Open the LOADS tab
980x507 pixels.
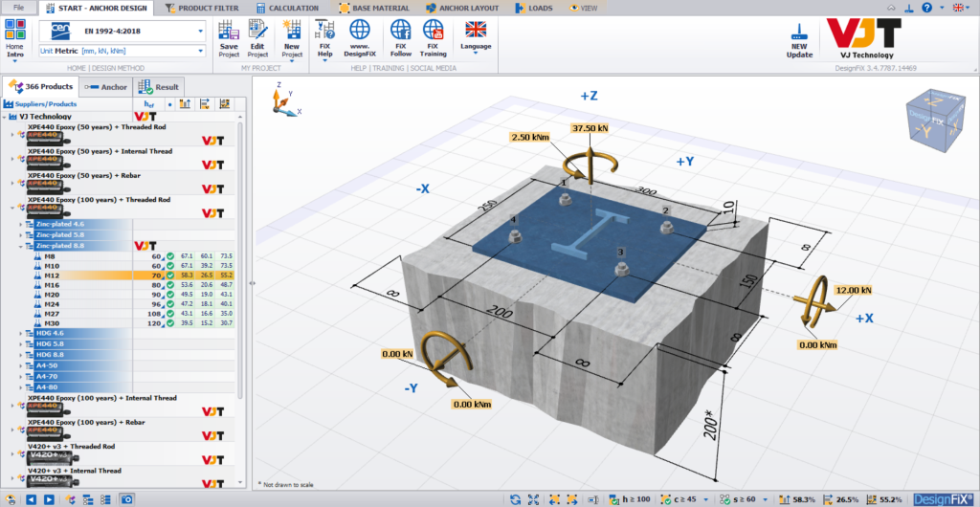pos(533,8)
